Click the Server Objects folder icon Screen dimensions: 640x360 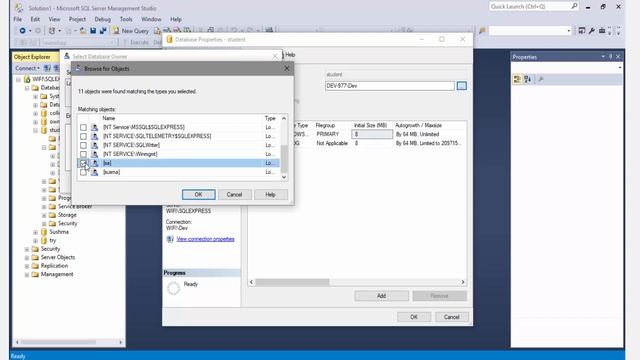coord(35,258)
